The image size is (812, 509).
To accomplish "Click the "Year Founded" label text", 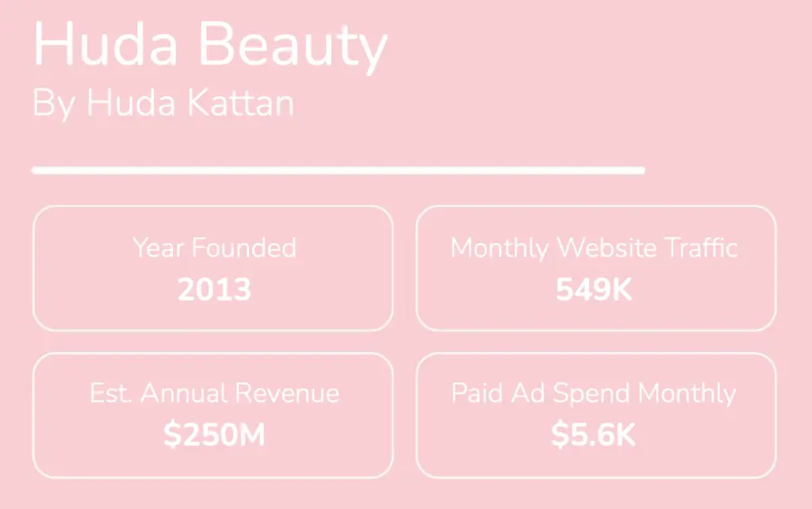I will [x=214, y=247].
